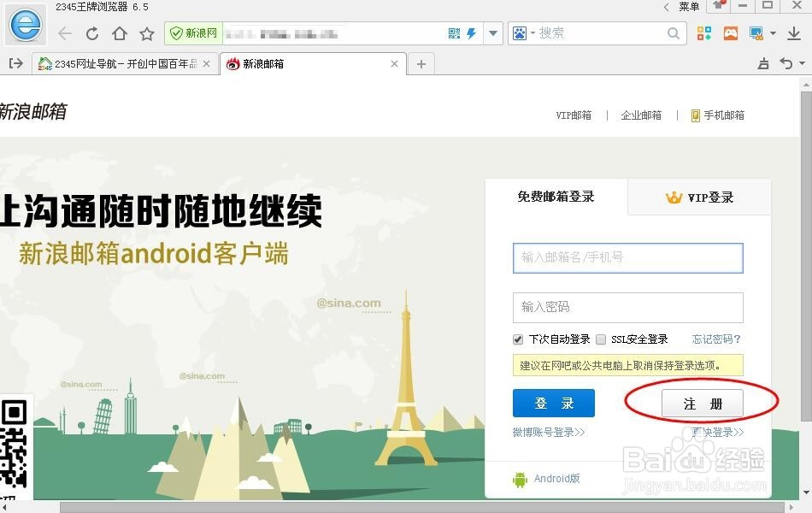This screenshot has height=513, width=812.
Task: Open the 忘记密码? link
Action: click(x=716, y=339)
